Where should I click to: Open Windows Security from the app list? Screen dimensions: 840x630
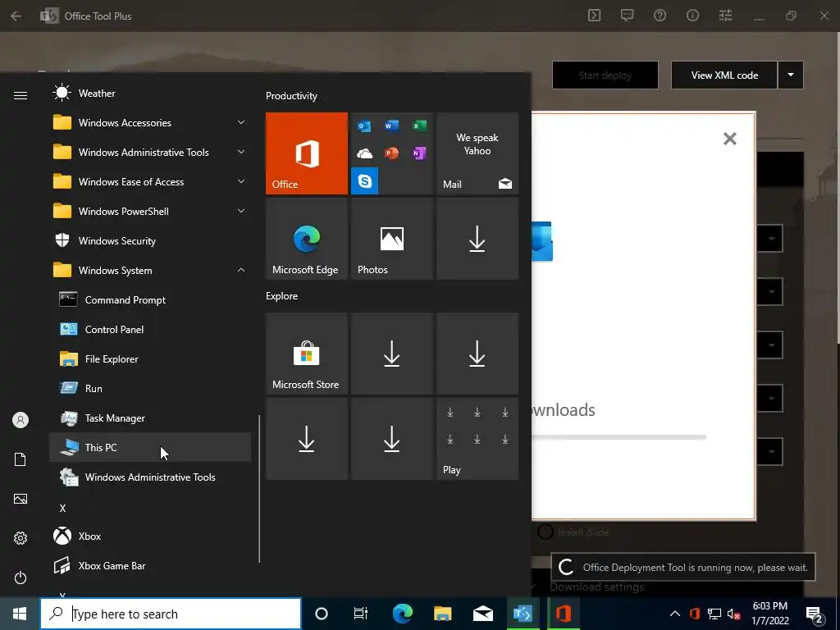(x=150, y=241)
